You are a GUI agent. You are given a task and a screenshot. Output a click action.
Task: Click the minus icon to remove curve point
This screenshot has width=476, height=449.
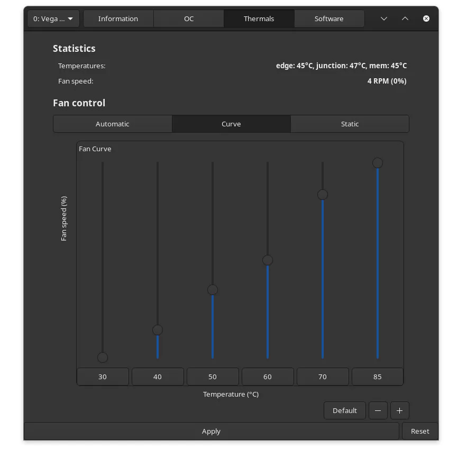[378, 410]
